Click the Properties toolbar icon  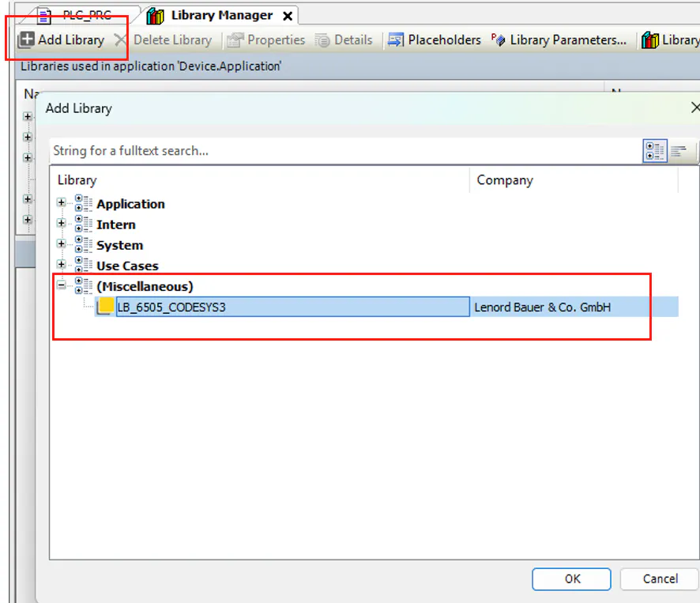(235, 40)
